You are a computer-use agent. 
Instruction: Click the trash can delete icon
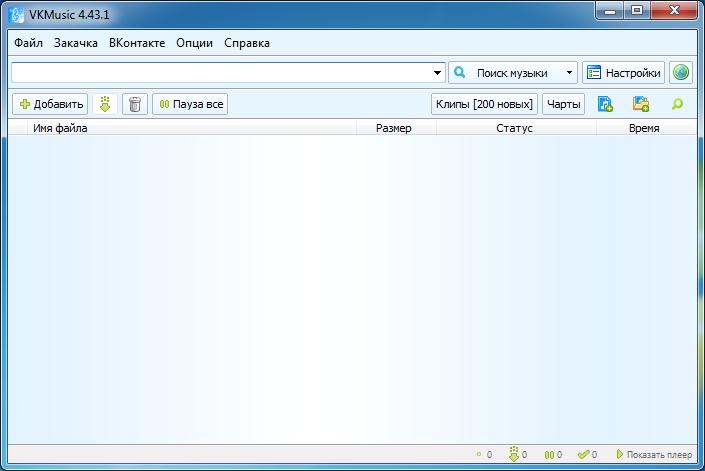click(x=135, y=104)
